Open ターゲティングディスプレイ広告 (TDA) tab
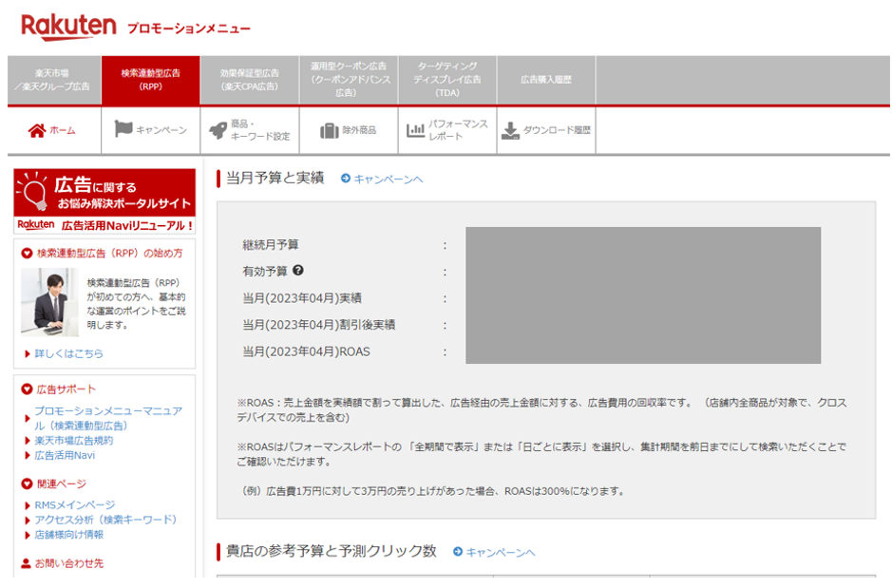 (447, 80)
